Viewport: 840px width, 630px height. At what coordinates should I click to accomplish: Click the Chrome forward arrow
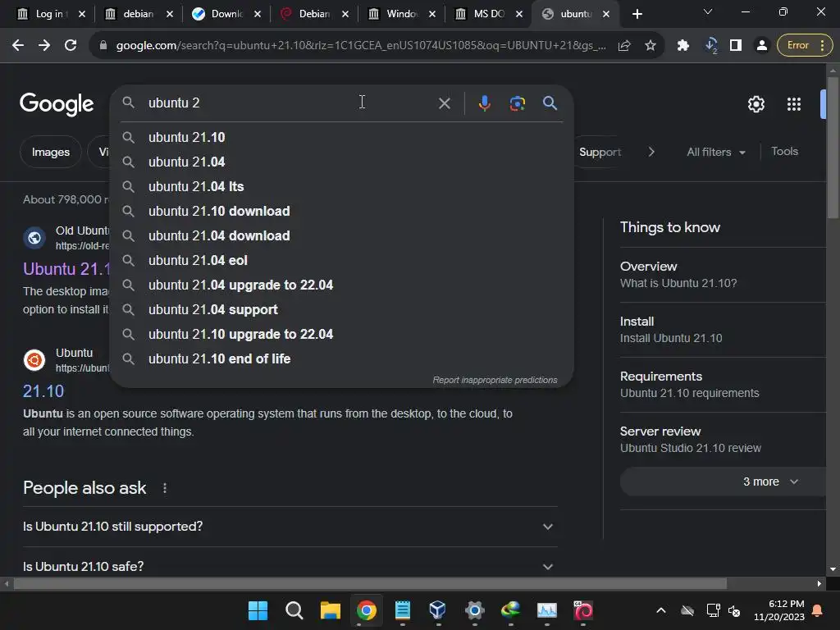44,46
